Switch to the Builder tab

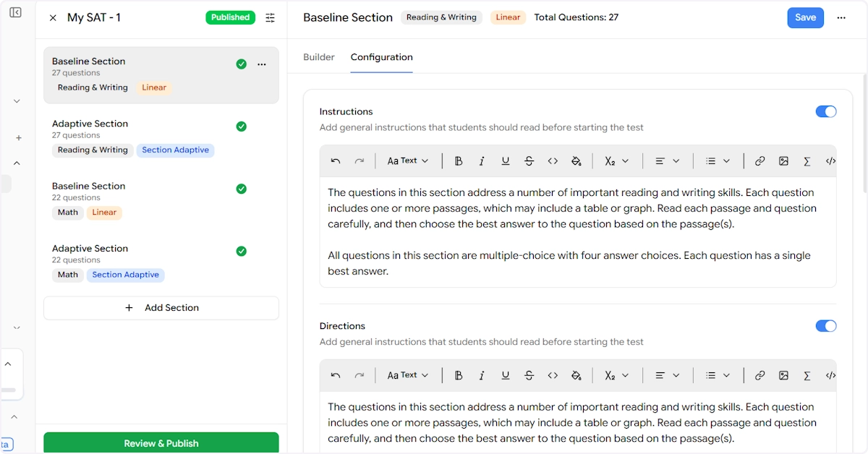click(319, 57)
